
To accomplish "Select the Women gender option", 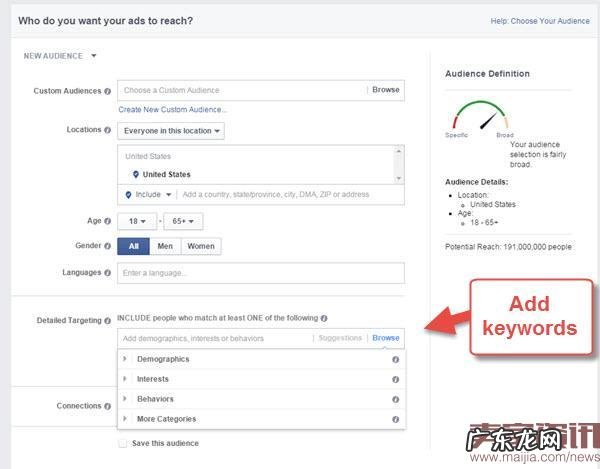I will (201, 246).
